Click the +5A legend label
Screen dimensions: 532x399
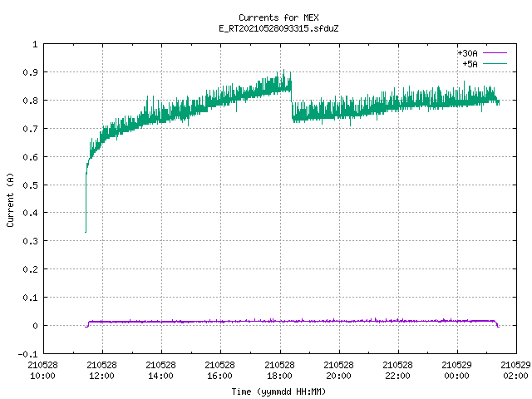coord(470,64)
